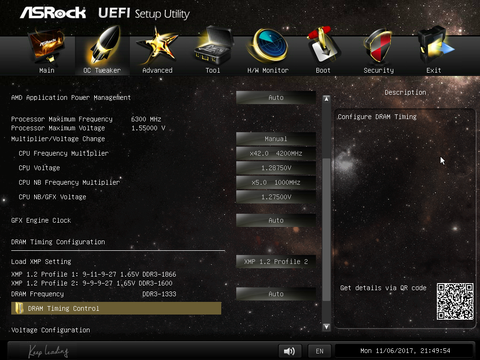Image resolution: width=480 pixels, height=360 pixels.
Task: Open the Security shield icon
Action: pyautogui.click(x=378, y=46)
